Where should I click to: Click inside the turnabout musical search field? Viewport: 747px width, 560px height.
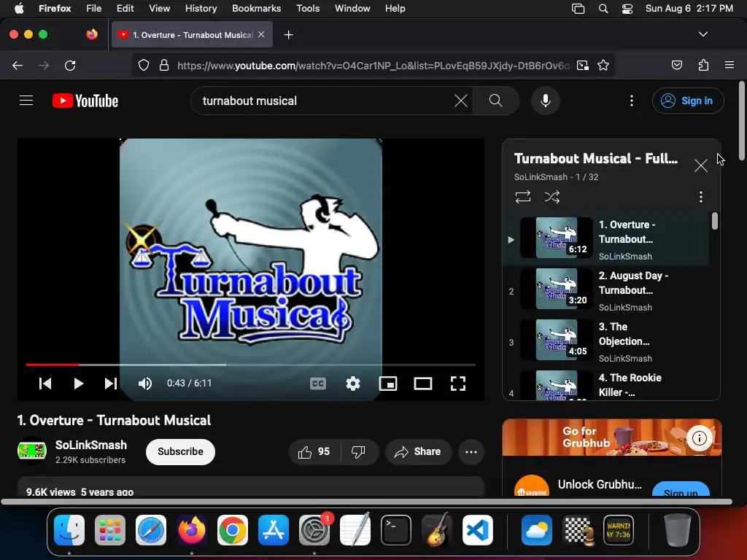pyautogui.click(x=324, y=101)
